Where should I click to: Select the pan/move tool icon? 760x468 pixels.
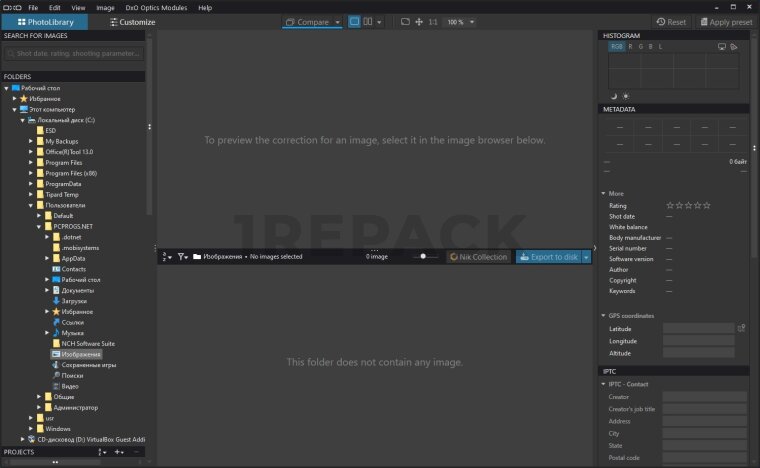click(419, 21)
